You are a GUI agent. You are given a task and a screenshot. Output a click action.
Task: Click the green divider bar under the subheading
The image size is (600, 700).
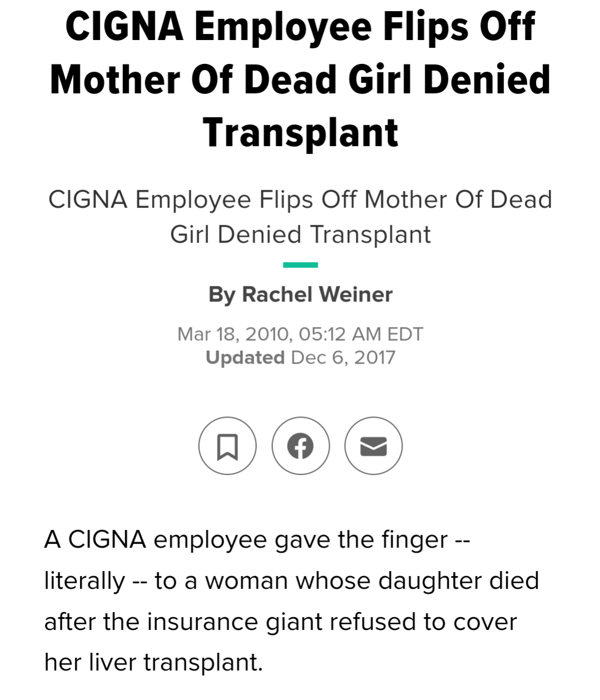coord(300,265)
